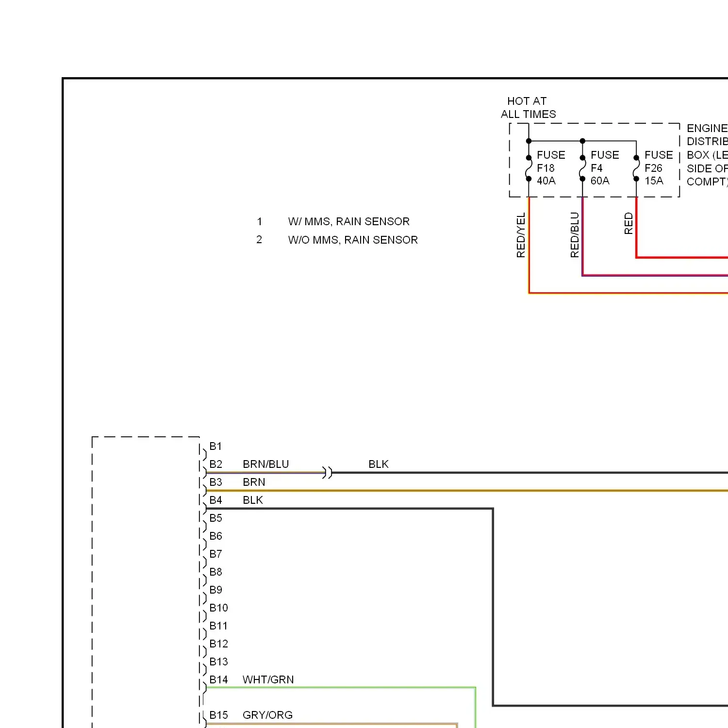Click connector pin B12 label

218,644
